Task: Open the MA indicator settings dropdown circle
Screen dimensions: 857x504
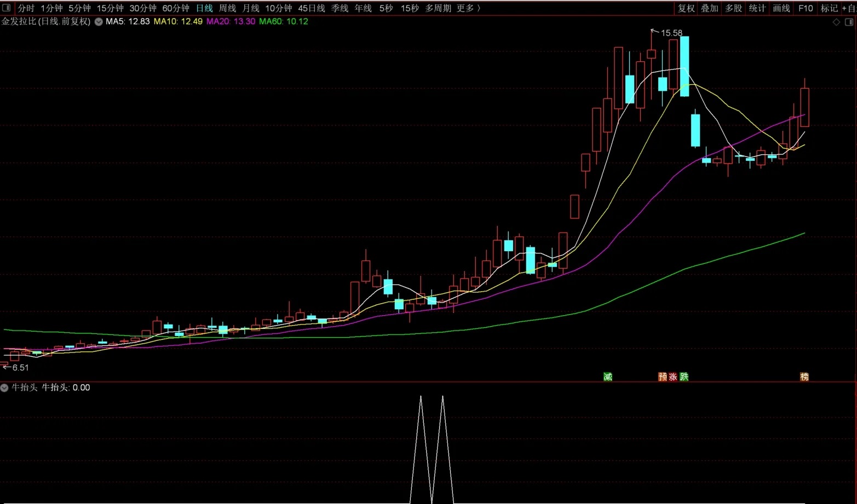Action: click(99, 22)
